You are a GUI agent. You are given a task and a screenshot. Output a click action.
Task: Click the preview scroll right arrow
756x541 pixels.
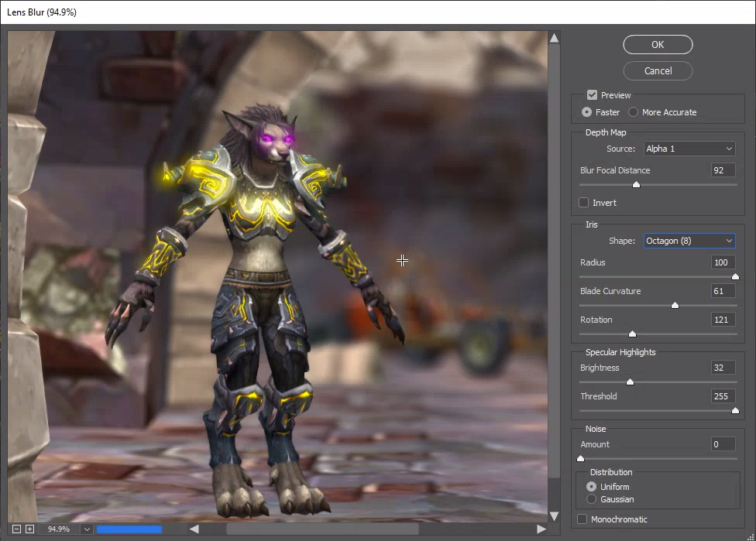541,529
